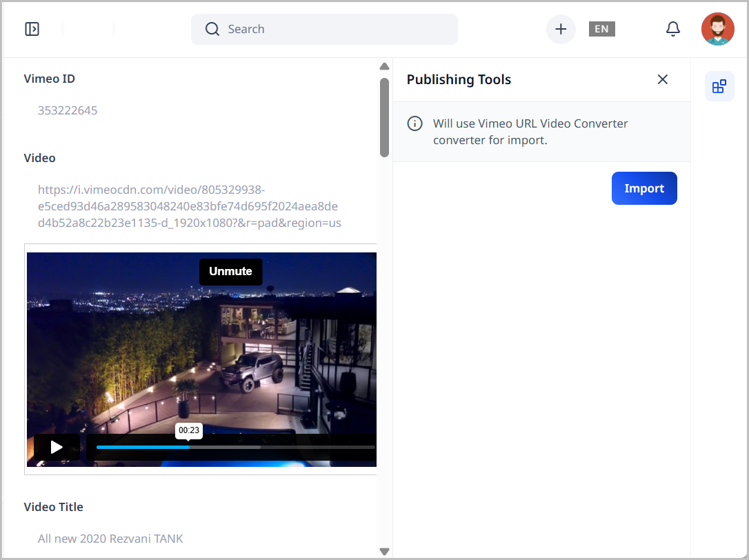Open the widgets panel icon on the right
The image size is (749, 560).
pyautogui.click(x=719, y=86)
